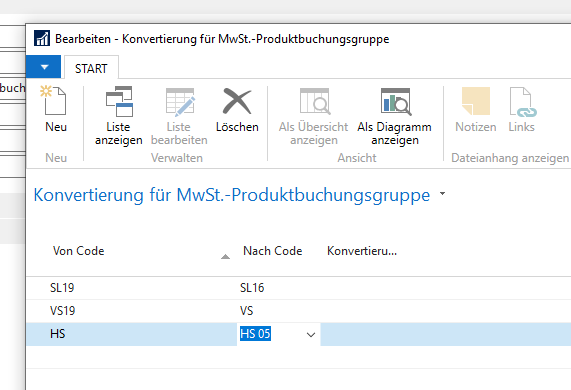Screen dimensions: 571x390
Task: Click the Konvertieru... column header
Action: tap(362, 251)
